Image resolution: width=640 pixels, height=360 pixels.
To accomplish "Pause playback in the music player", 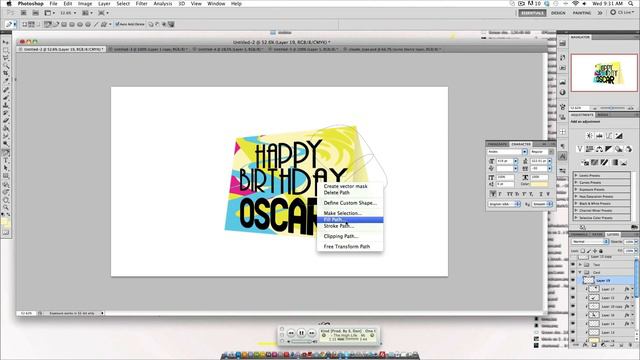I will [x=301, y=333].
